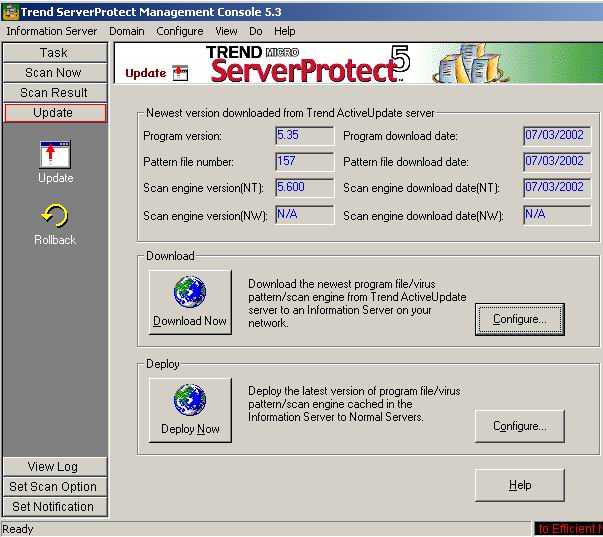Screen dimensions: 603x537
Task: Click the Update header icon beside banner
Action: tap(180, 73)
